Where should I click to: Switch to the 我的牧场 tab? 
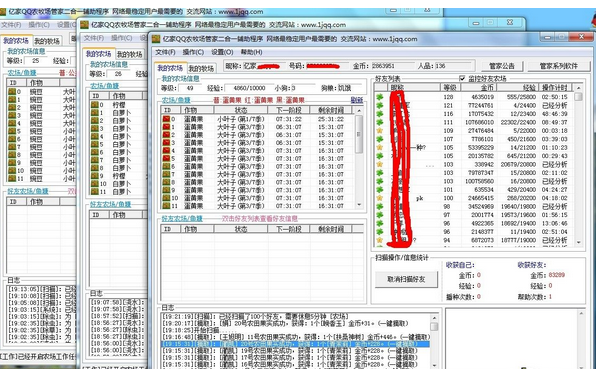(x=201, y=68)
